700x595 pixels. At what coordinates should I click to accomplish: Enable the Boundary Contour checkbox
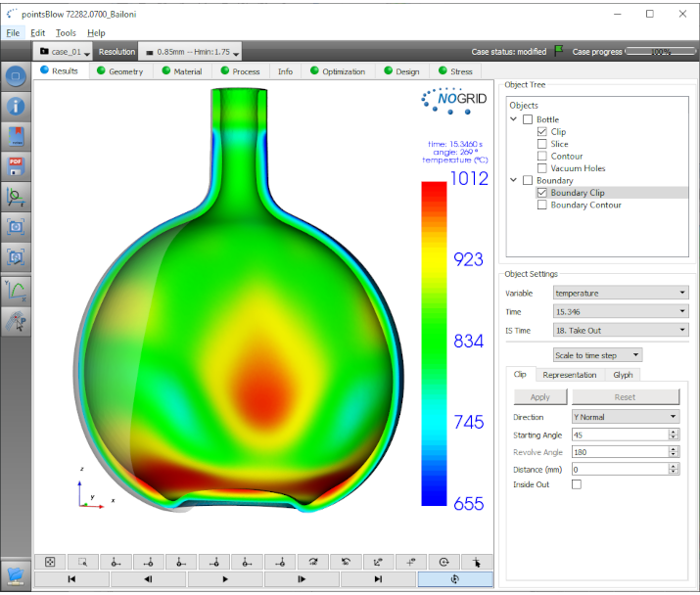(x=542, y=205)
